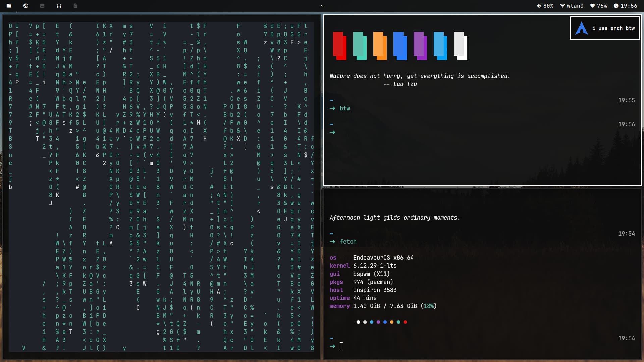Click the battery heart 76% indicator
This screenshot has height=362, width=644.
click(598, 6)
